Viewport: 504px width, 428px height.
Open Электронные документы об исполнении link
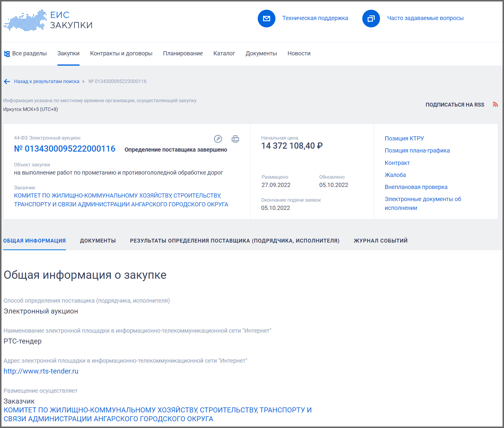(423, 203)
